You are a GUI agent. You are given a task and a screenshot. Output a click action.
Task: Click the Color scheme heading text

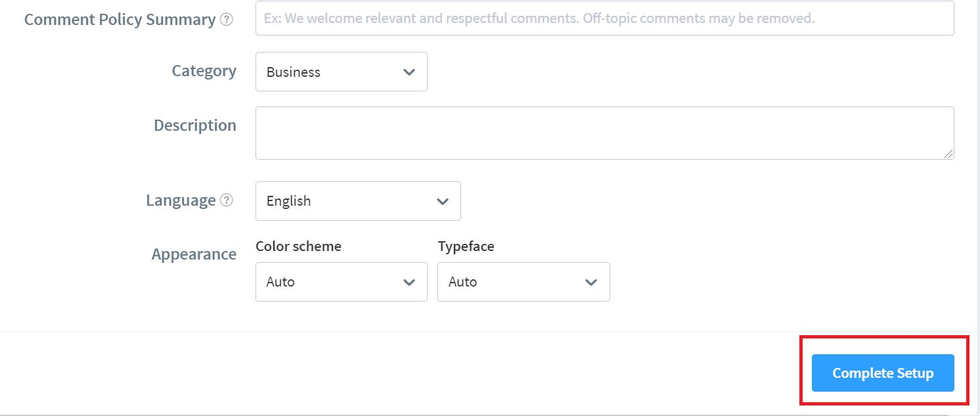(298, 246)
